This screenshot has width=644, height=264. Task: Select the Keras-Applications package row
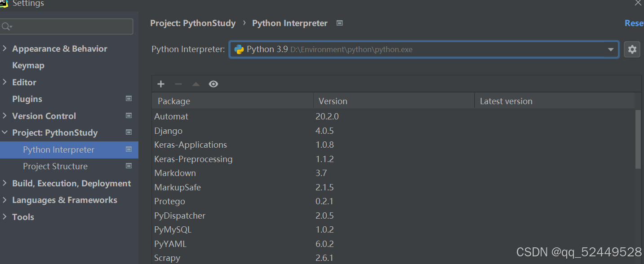point(393,145)
